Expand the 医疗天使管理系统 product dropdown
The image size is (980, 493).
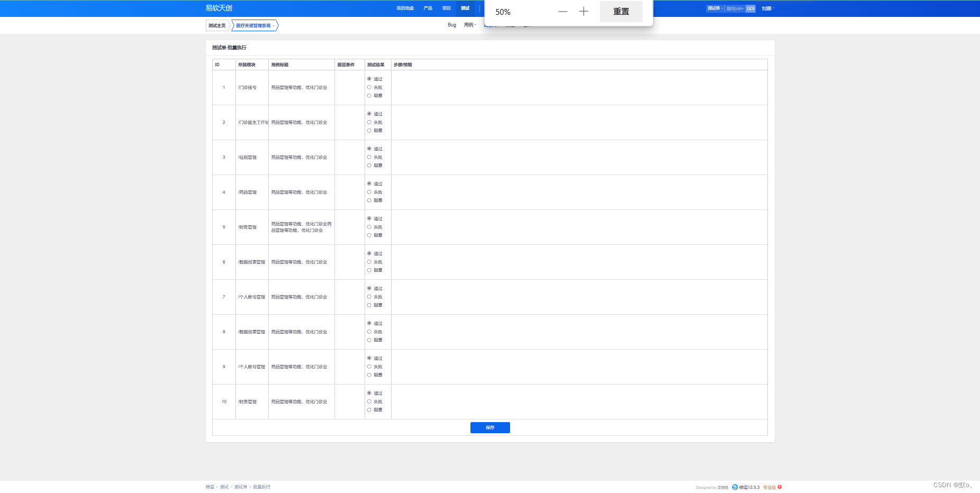click(x=255, y=25)
